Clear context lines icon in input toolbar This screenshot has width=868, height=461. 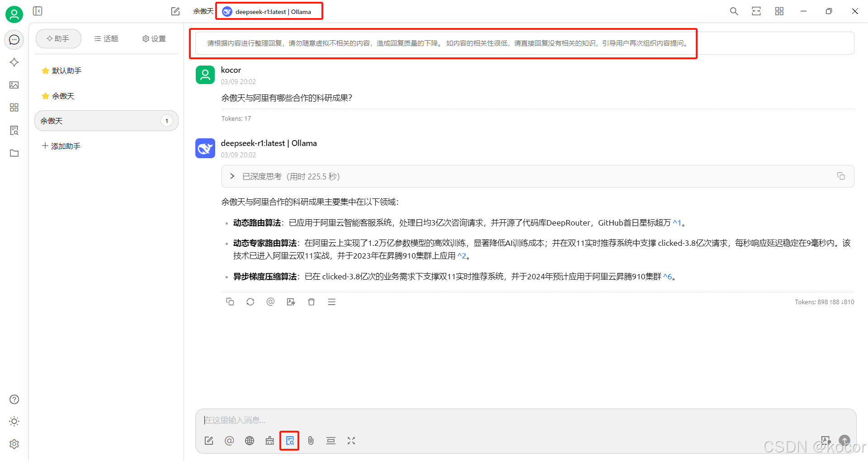point(331,441)
